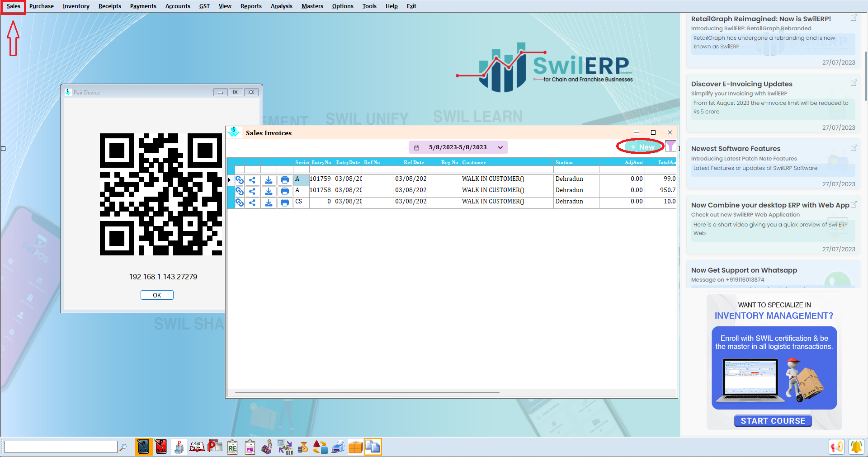Open external link icon on RetailGraph Reimagined card
The width and height of the screenshot is (868, 457).
click(x=854, y=18)
